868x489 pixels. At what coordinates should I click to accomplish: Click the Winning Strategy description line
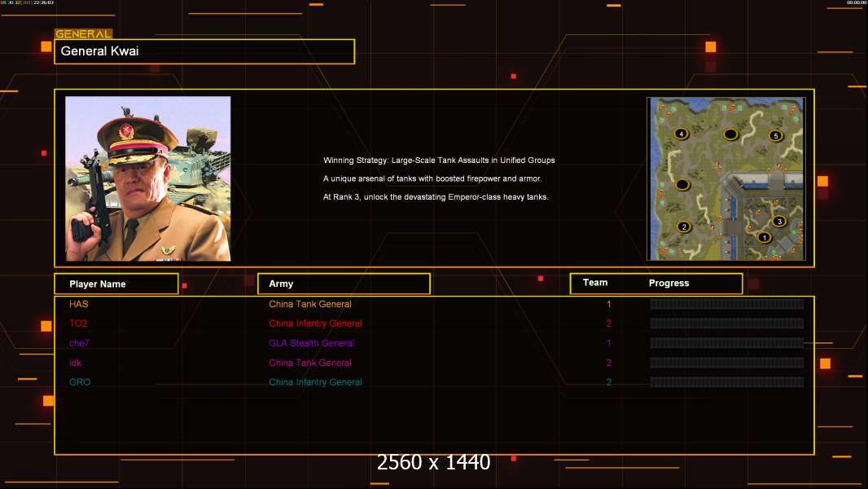(439, 160)
